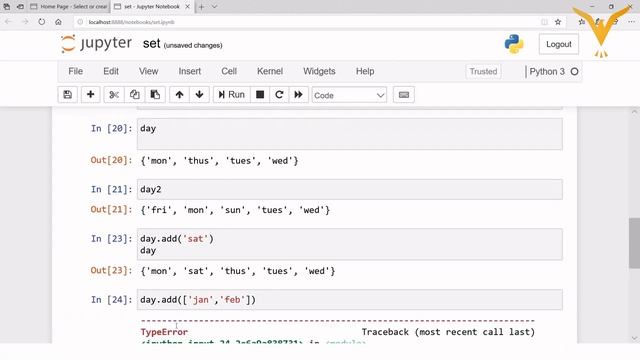Click the Jupyter logo

click(x=96, y=43)
